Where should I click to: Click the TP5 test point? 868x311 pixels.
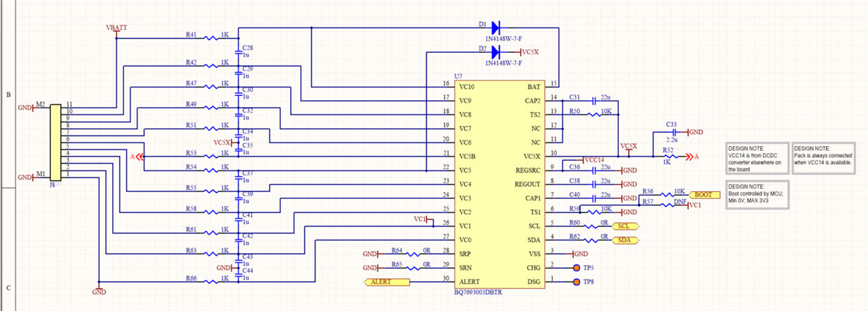click(x=577, y=268)
